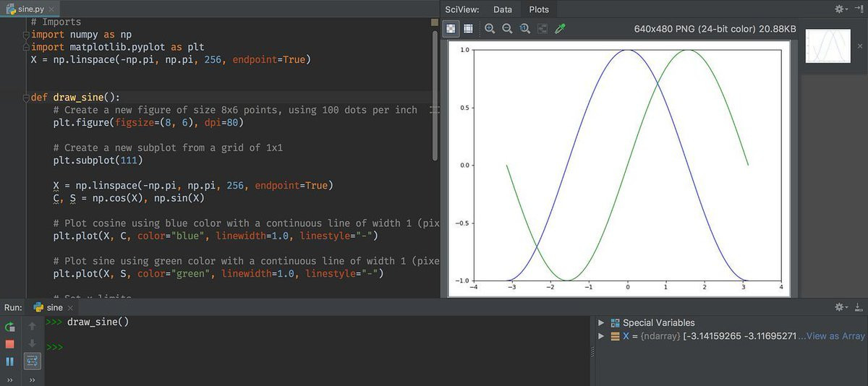
Task: Toggle the chessboard transparency background
Action: tap(451, 29)
